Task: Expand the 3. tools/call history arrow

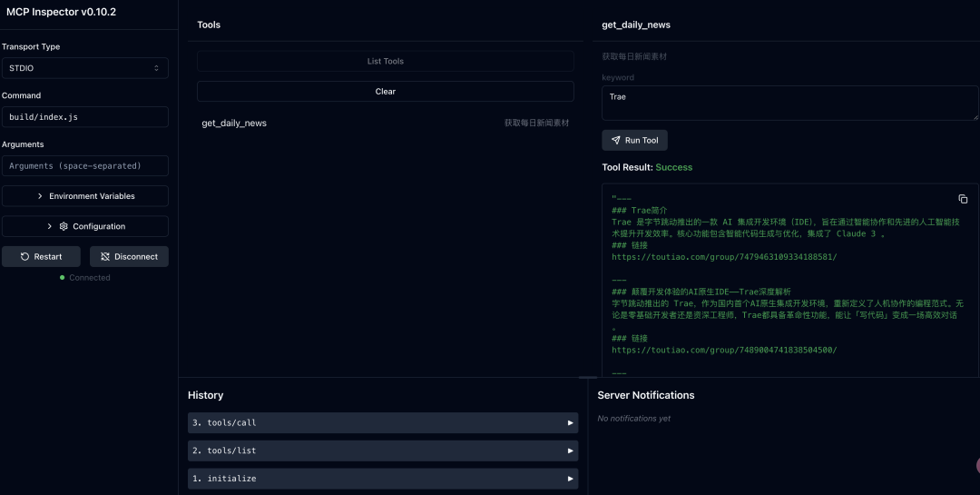Action: [x=570, y=423]
